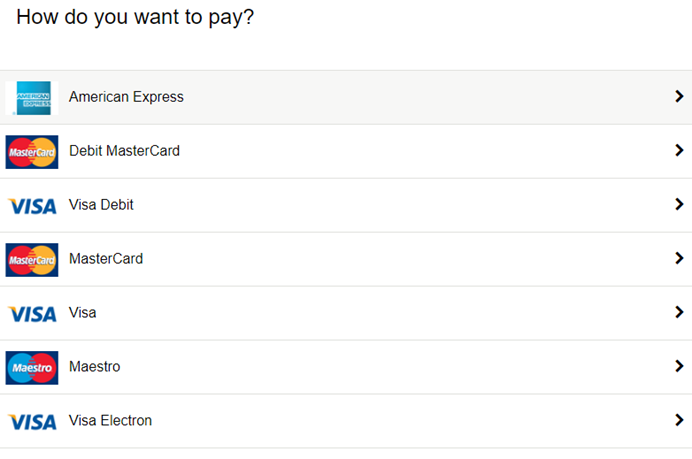Pick the MasterCard text label
The image size is (692, 459).
point(106,259)
